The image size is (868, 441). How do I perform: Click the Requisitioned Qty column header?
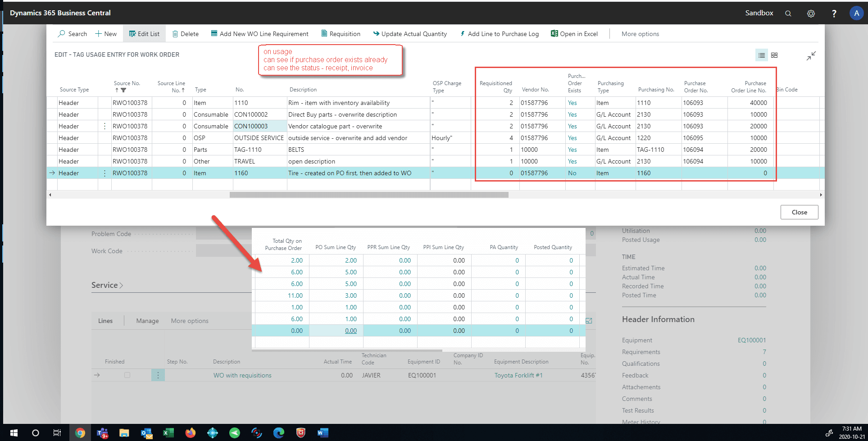[495, 86]
